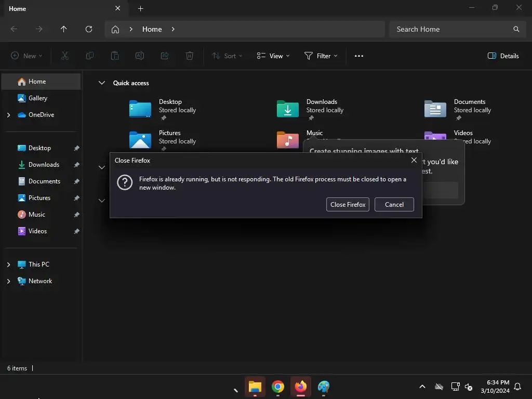Click the Share toolbar icon
Viewport: 532px width, 399px height.
coord(165,56)
